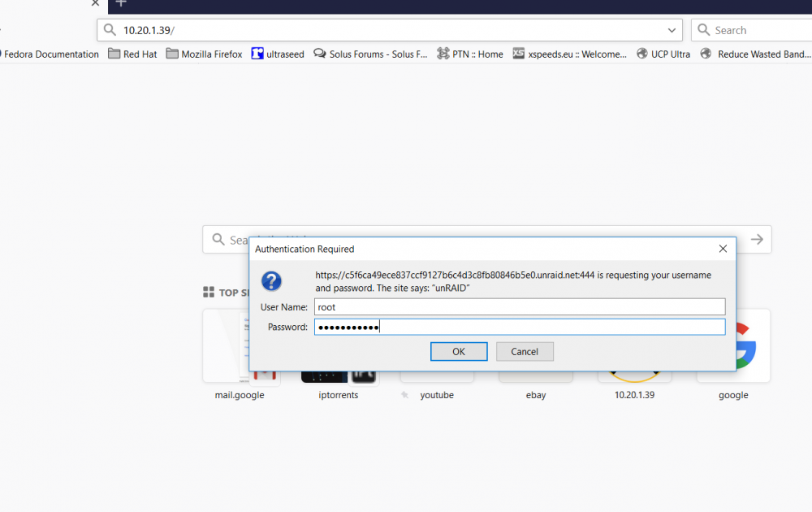Open the Fedora Documentation bookmark
Screen dimensions: 812x512
click(50, 54)
